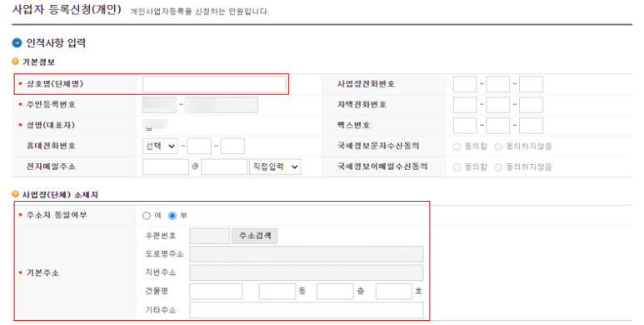Click the orange bullet beside 사업장(단체) 소재지
Image resolution: width=644 pixels, height=325 pixels.
(x=15, y=194)
